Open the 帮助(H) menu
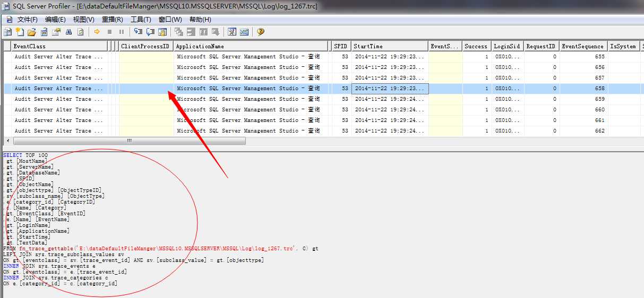644x298 pixels. pos(200,20)
